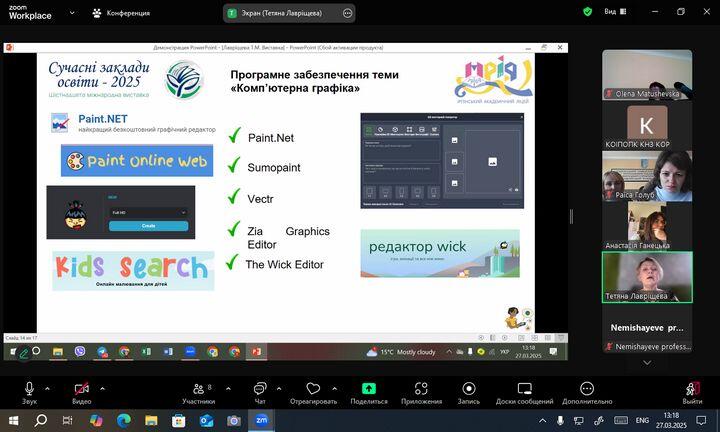Switch to the Конференция tab
This screenshot has width=720, height=432.
point(121,13)
